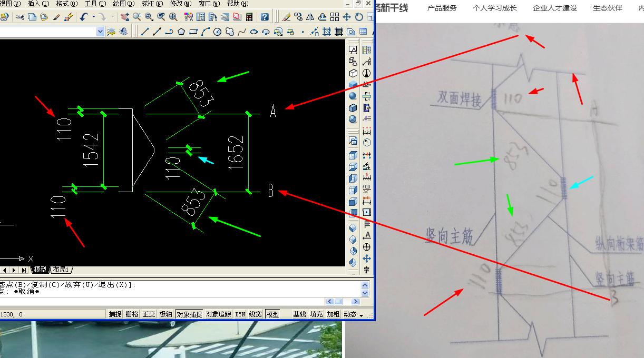Click 企业人才建设 link on the webpage
This screenshot has width=644, height=358.
[x=555, y=8]
